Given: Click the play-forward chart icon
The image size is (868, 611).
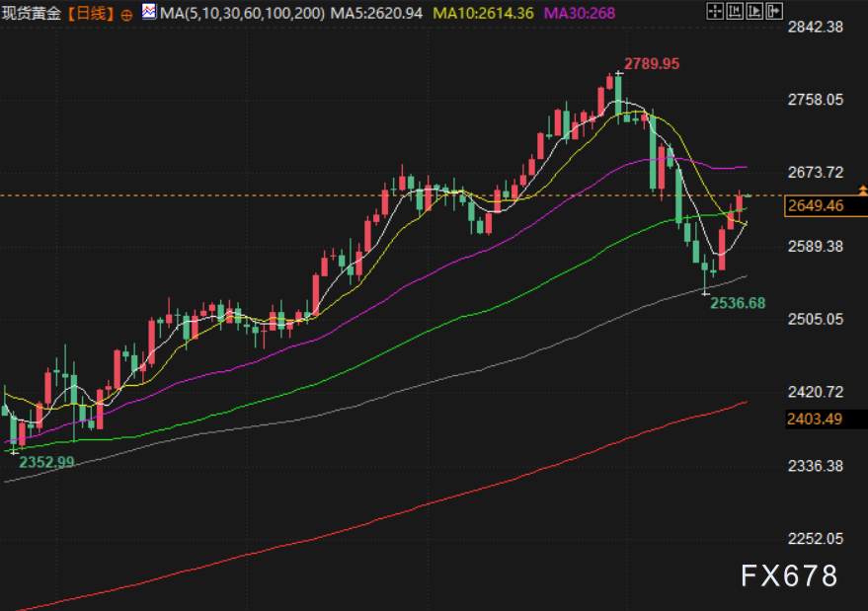Looking at the screenshot, I should pyautogui.click(x=755, y=12).
